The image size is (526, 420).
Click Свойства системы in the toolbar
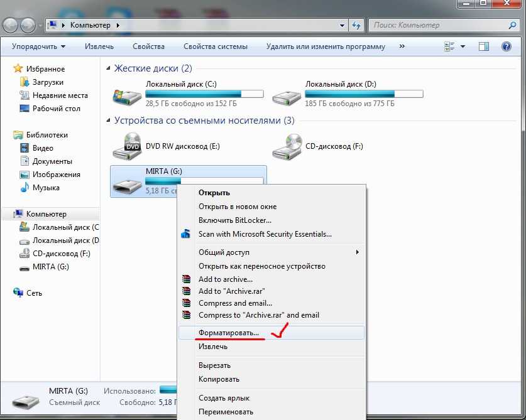point(215,46)
